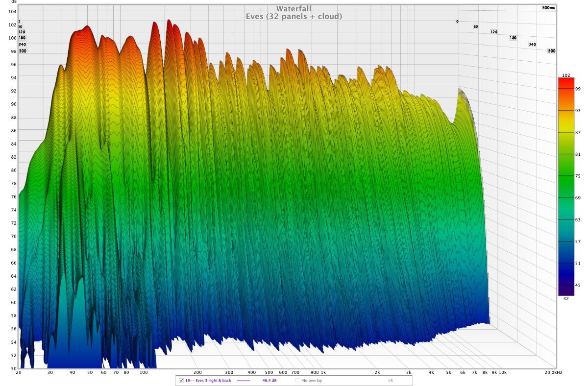The width and height of the screenshot is (588, 386).
Task: Click the 42 minimum on the color scale
Action: point(566,298)
